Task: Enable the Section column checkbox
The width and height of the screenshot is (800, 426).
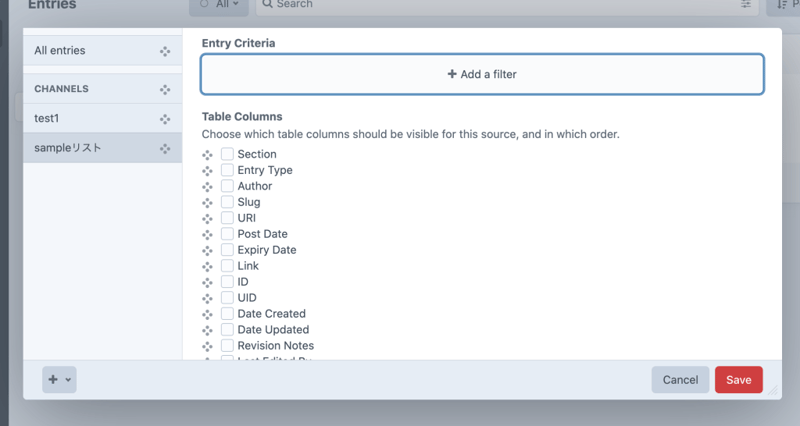Action: pyautogui.click(x=227, y=154)
